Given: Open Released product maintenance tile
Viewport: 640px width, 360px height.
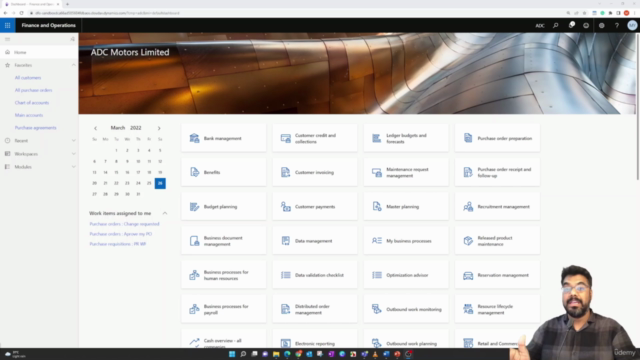Looking at the screenshot, I should click(498, 241).
